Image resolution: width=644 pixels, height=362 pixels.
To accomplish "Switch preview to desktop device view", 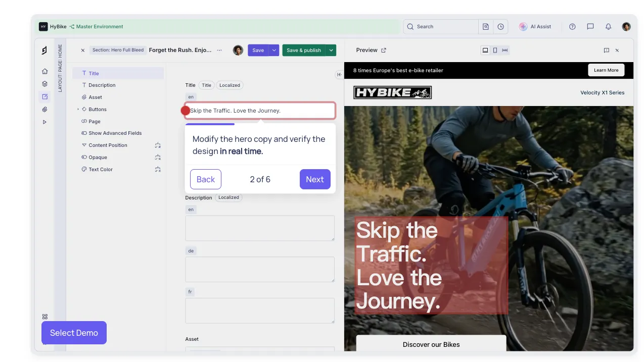I will [485, 50].
